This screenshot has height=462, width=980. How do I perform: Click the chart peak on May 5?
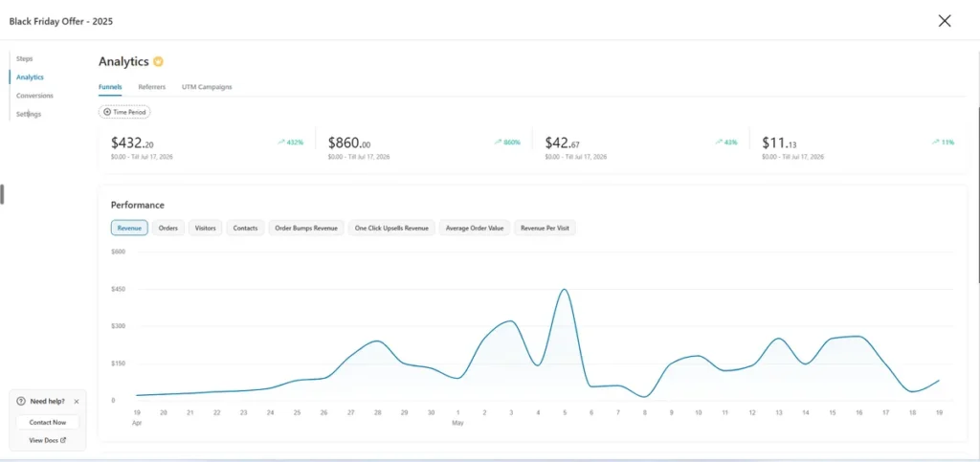565,290
